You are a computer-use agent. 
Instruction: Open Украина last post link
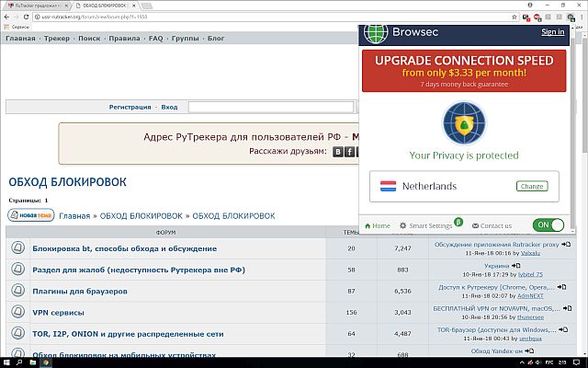[x=496, y=266]
